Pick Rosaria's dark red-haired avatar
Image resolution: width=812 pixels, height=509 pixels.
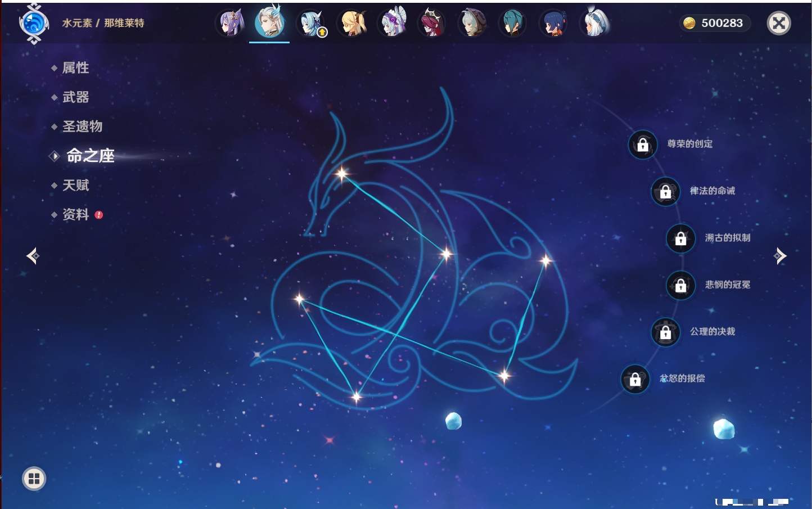pos(432,24)
